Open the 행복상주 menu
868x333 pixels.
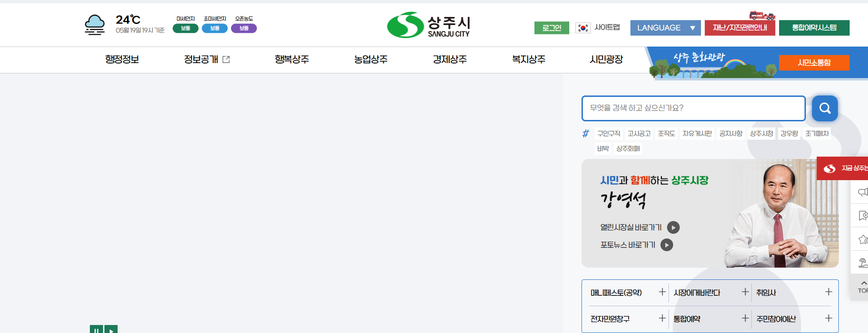pyautogui.click(x=292, y=59)
